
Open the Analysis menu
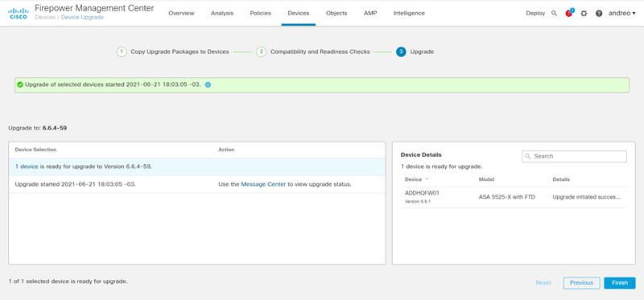click(x=222, y=13)
